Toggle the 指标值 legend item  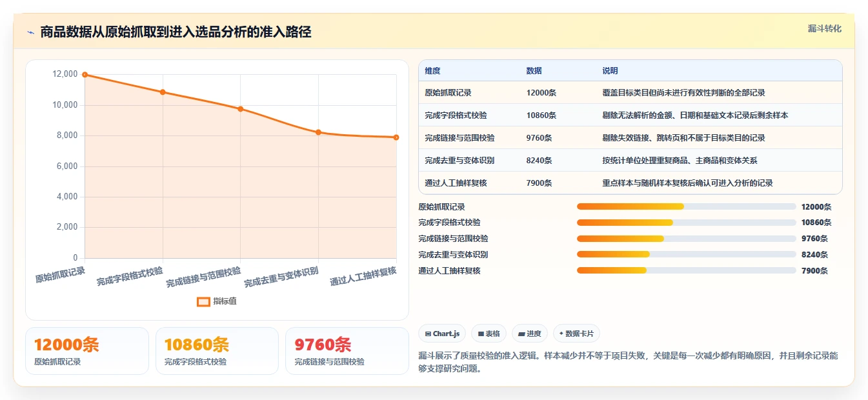[x=217, y=301]
